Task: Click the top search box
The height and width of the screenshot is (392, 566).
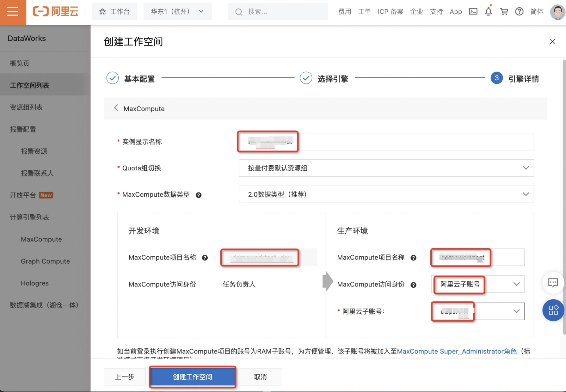Action: pyautogui.click(x=278, y=12)
